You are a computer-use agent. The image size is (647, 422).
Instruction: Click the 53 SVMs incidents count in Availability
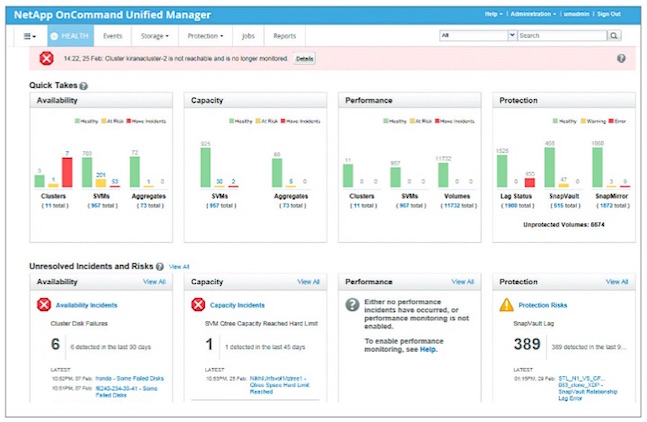115,181
